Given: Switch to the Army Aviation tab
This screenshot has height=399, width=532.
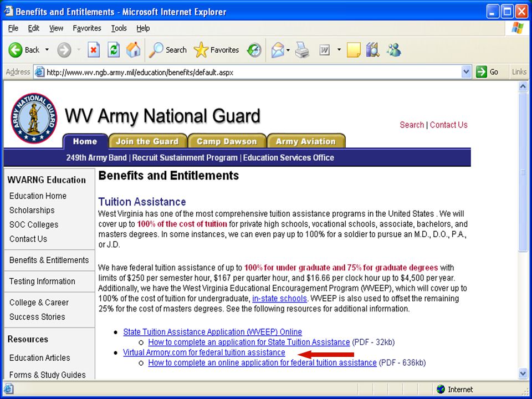Looking at the screenshot, I should pos(306,141).
